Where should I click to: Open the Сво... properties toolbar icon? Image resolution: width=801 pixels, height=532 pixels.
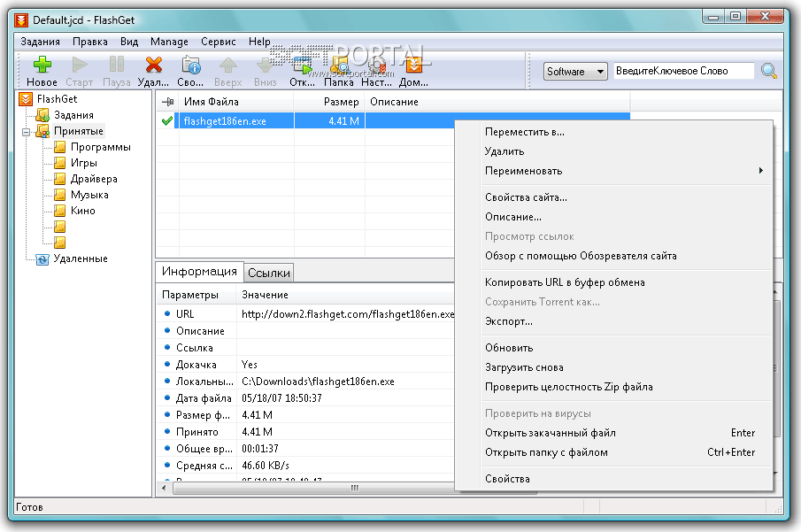(x=190, y=65)
